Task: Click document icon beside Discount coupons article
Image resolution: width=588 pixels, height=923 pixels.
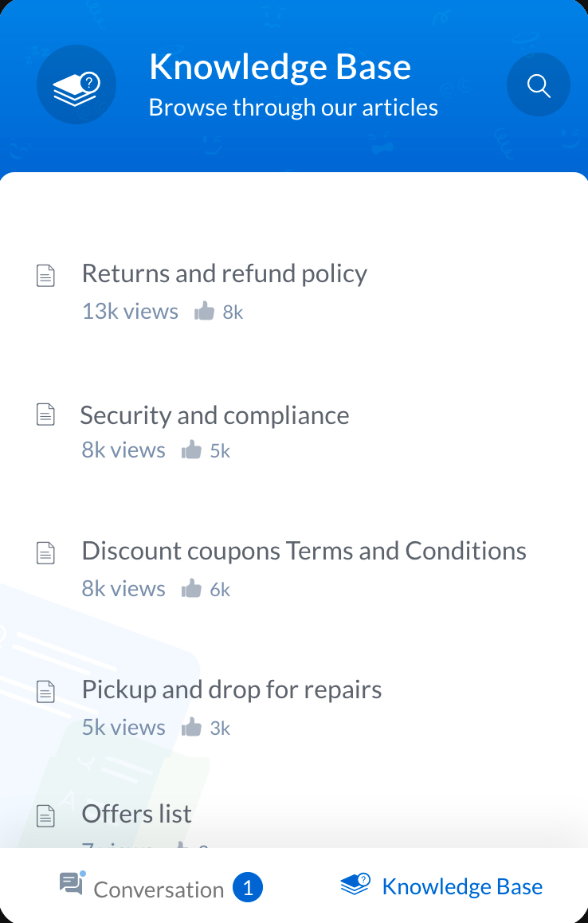Action: 46,553
